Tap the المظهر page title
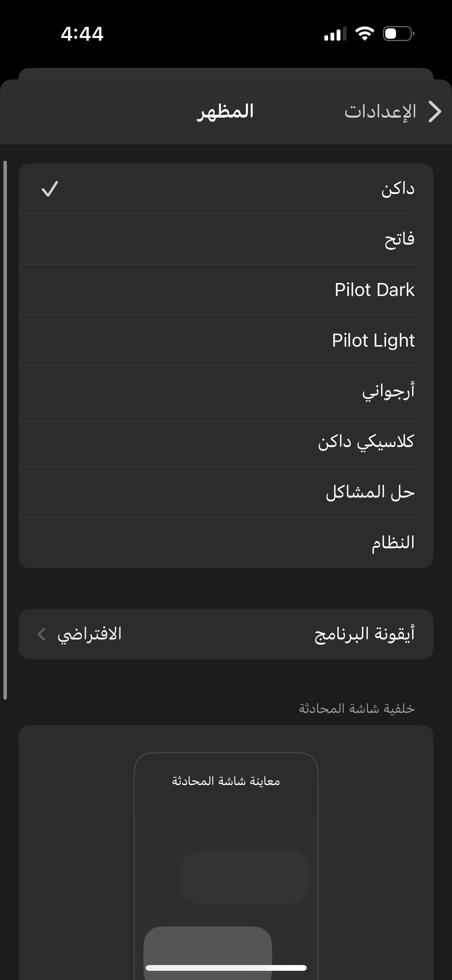The height and width of the screenshot is (980, 452). click(x=225, y=112)
